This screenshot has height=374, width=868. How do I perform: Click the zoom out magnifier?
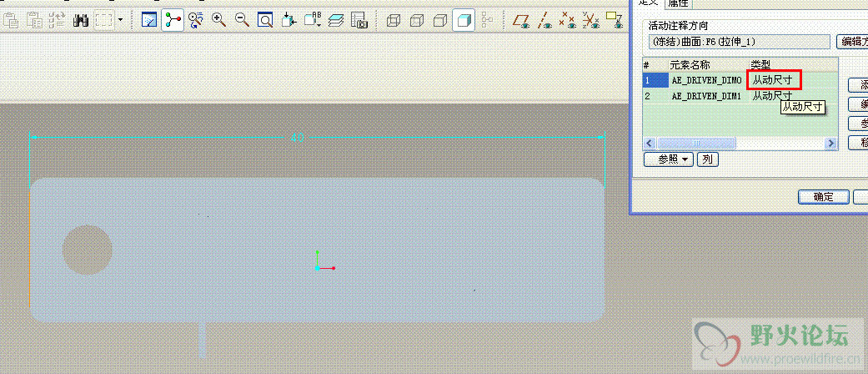[x=242, y=21]
